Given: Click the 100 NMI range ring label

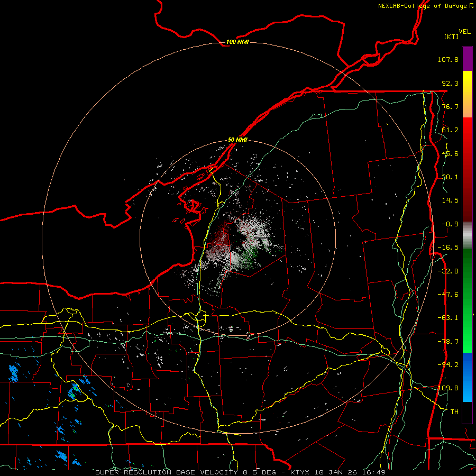Looking at the screenshot, I should (x=237, y=42).
